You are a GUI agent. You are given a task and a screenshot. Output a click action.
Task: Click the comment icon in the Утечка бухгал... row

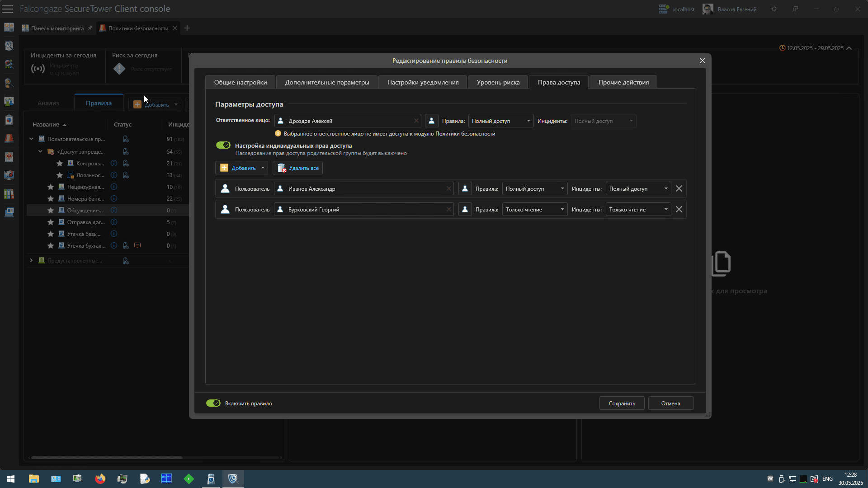pos(137,245)
